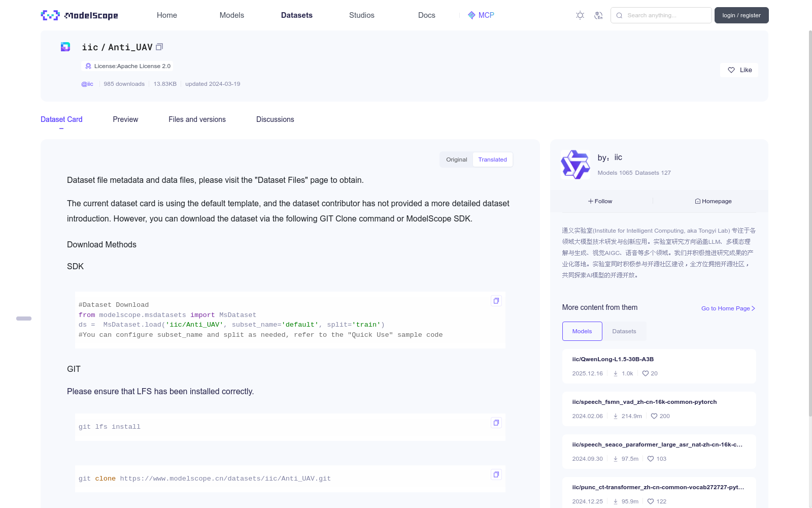Click download icon on punc_ct-transformer model

pos(616,501)
